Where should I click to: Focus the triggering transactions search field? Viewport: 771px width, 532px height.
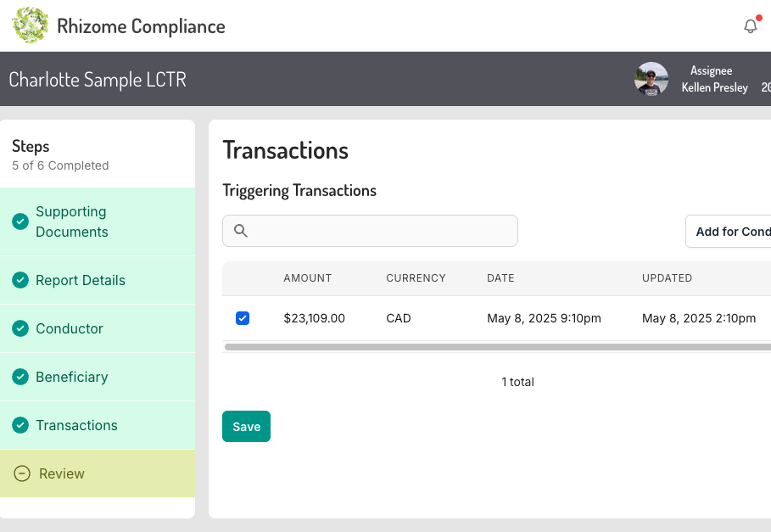coord(382,231)
